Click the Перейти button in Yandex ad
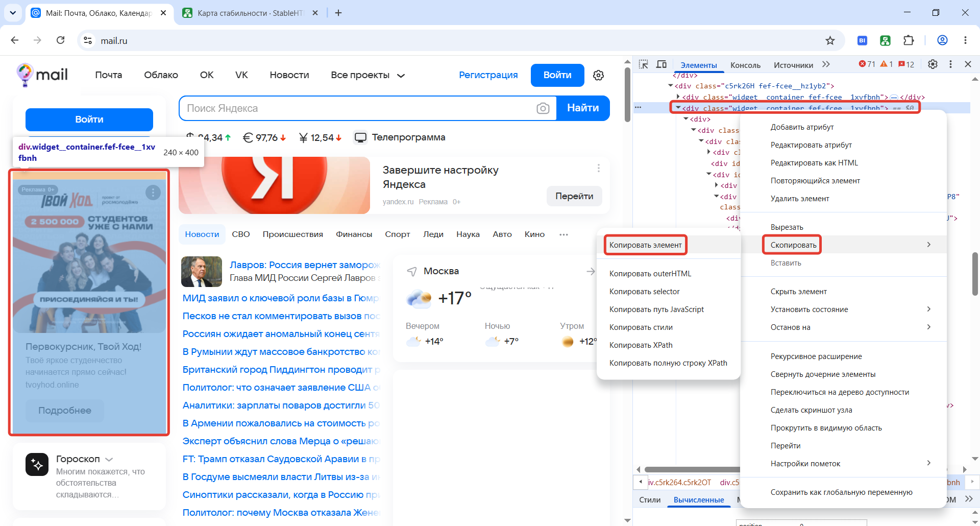The height and width of the screenshot is (526, 980). coord(574,196)
